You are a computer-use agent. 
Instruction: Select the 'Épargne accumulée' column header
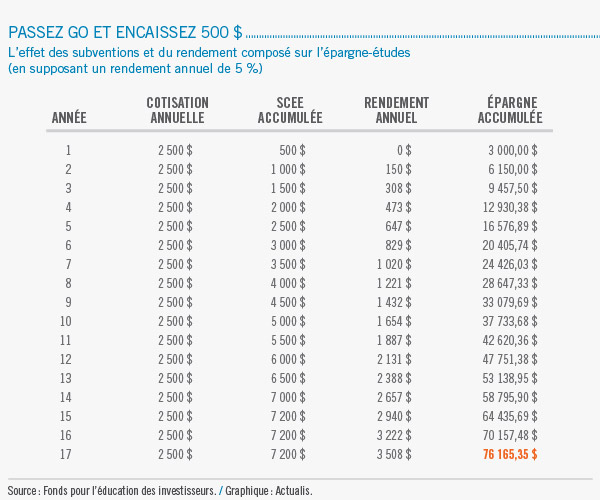(510, 110)
